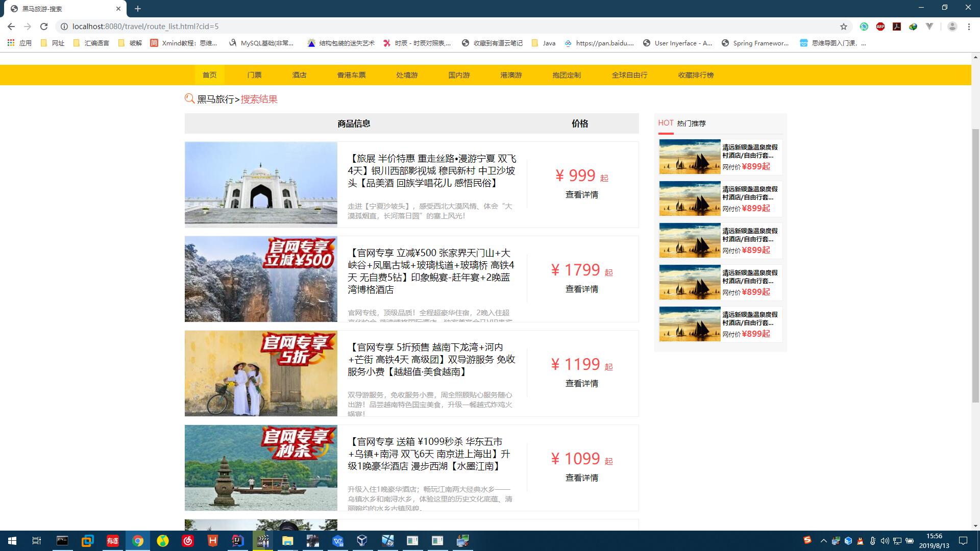Go to 首页 navigation tab

[x=209, y=75]
